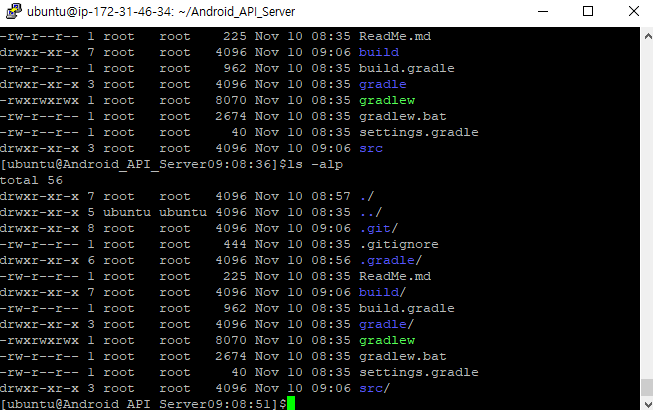653x410 pixels.
Task: Minimize the PuTTY terminal window
Action: click(543, 11)
